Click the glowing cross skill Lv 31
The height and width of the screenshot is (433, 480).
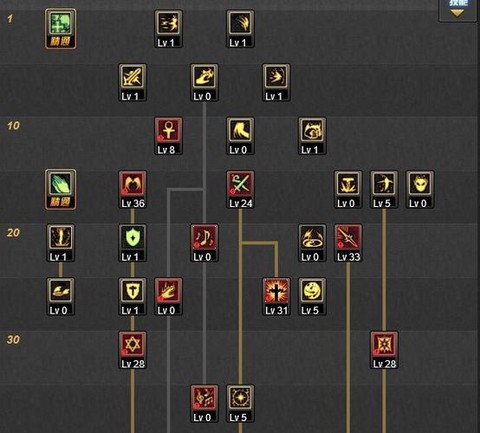276,296
